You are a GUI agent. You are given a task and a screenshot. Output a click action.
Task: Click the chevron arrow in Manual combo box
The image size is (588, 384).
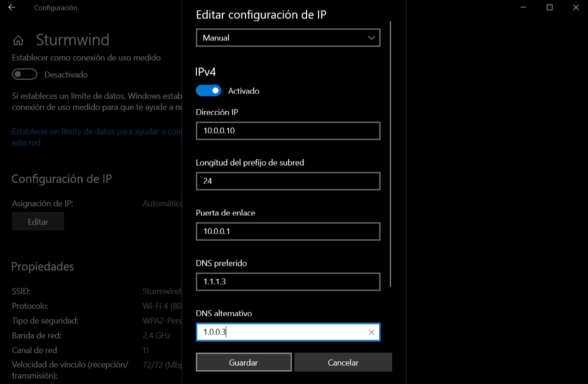(x=371, y=38)
